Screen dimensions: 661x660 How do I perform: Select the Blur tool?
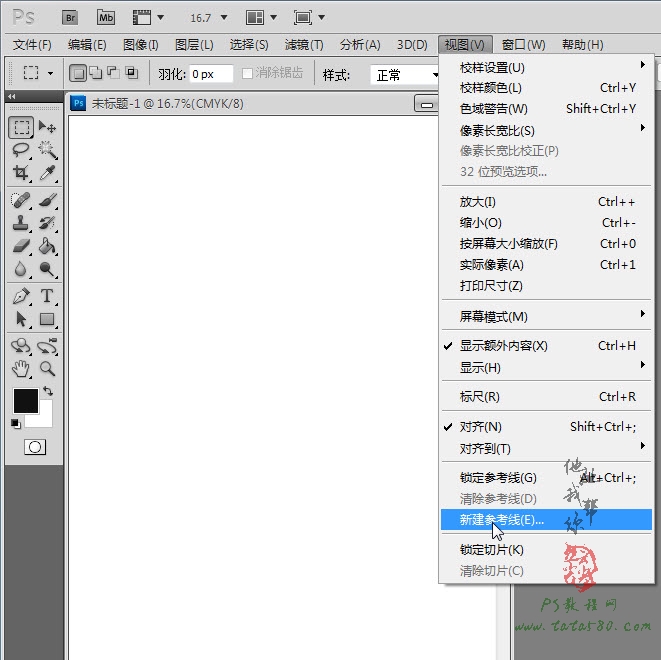(x=21, y=269)
